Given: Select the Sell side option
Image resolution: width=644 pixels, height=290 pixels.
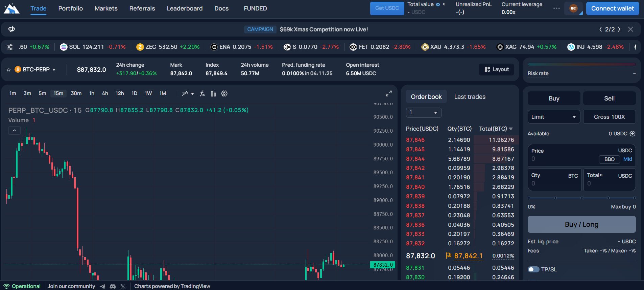Looking at the screenshot, I should tap(609, 98).
